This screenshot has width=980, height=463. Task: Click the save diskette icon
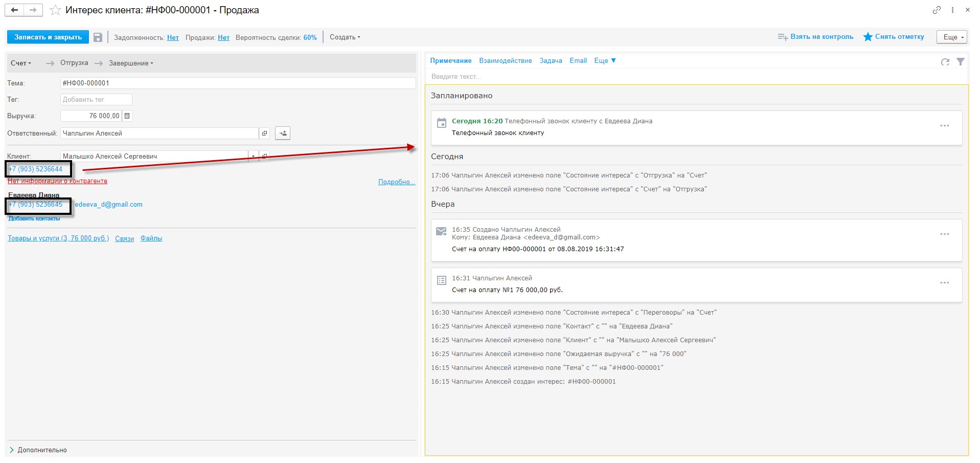point(98,37)
